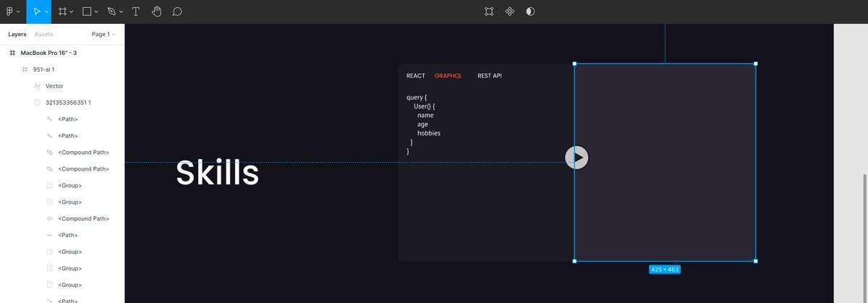Click the play button on the canvas
The image size is (868, 303).
tap(576, 157)
